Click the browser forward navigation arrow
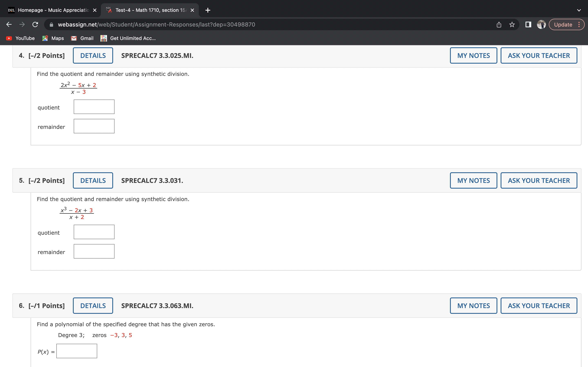The image size is (588, 367). coord(22,24)
